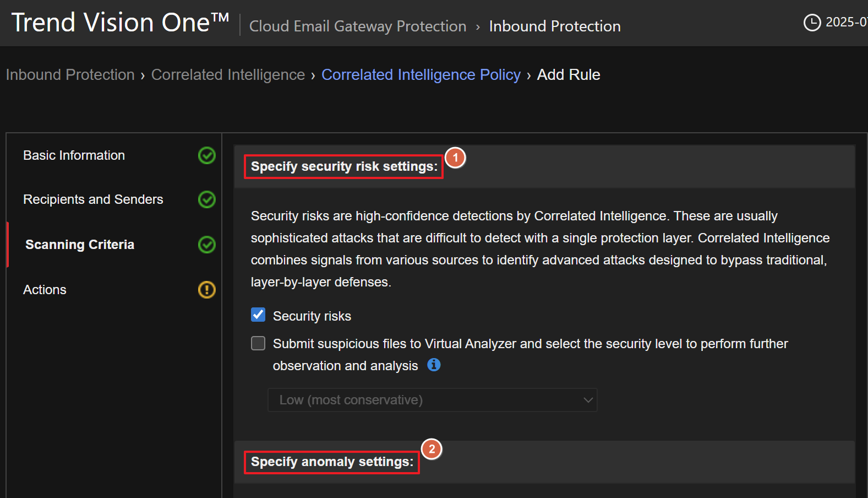The height and width of the screenshot is (498, 868).
Task: Select the Scanning Criteria step
Action: 80,245
